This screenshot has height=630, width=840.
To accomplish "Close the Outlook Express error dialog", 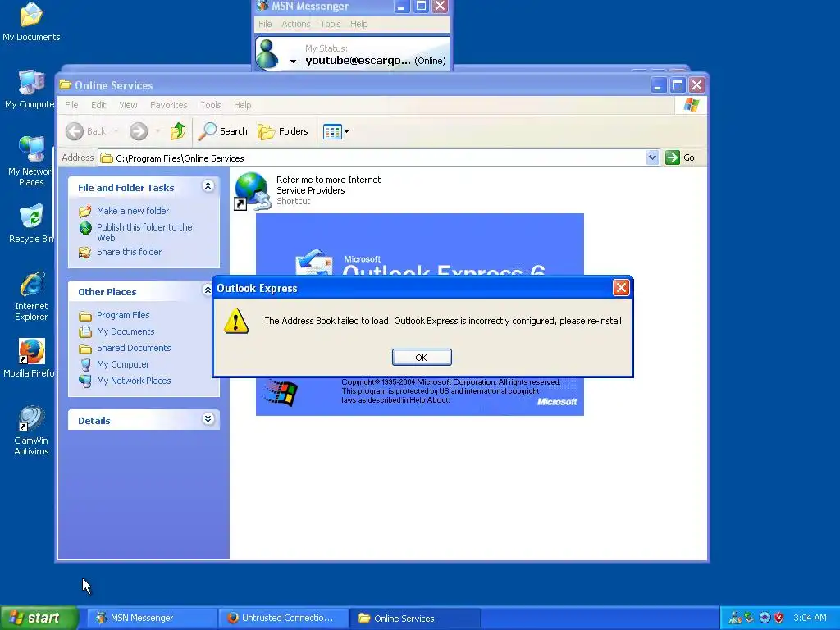I will [x=621, y=288].
